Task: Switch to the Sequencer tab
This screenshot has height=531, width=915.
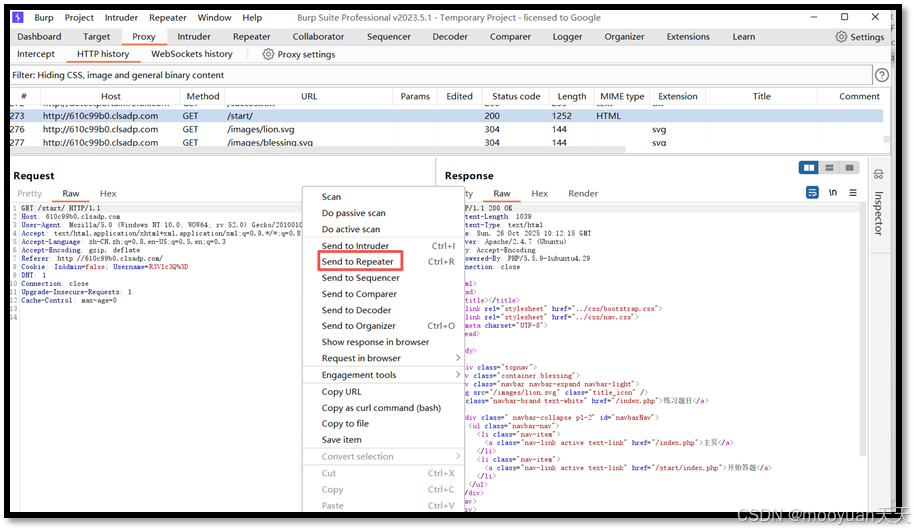Action: click(389, 36)
